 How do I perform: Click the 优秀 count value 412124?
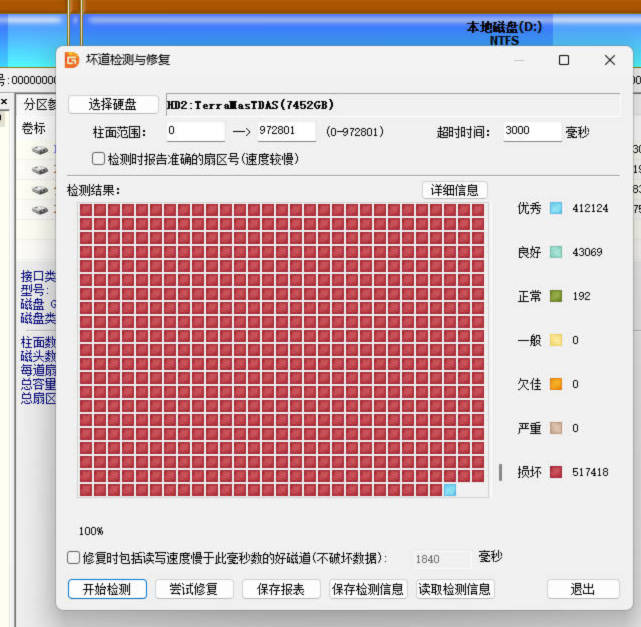click(x=590, y=208)
